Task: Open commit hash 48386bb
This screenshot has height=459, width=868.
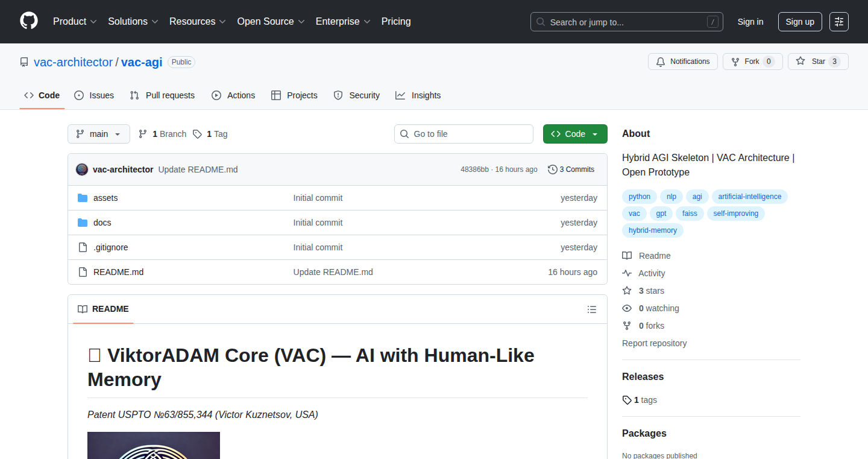Action: pyautogui.click(x=475, y=169)
